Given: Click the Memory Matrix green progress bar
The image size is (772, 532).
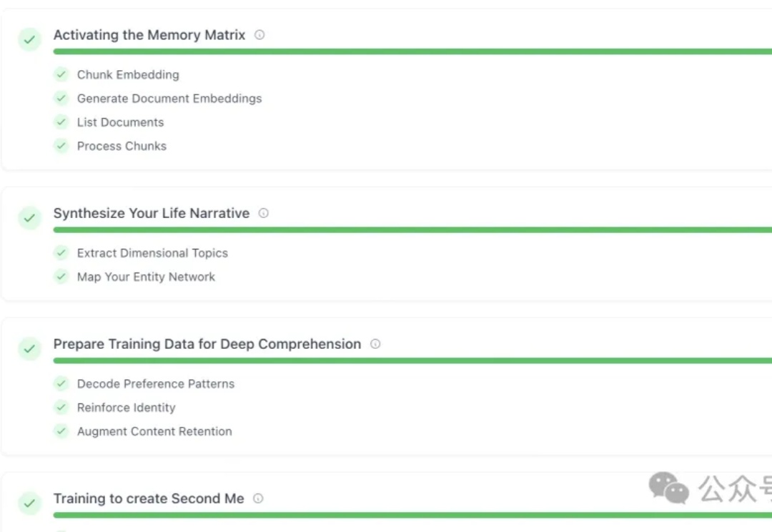Looking at the screenshot, I should [412, 51].
